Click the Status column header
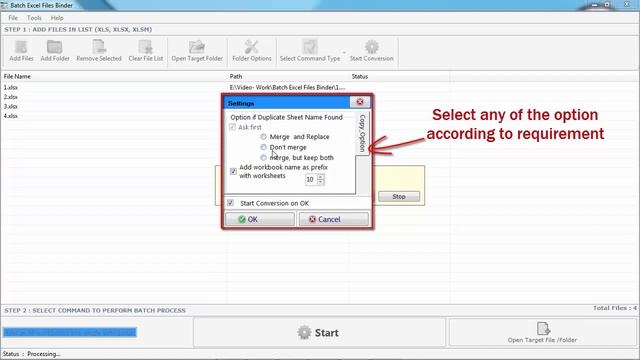Viewport: 640px width, 360px height. point(400,76)
